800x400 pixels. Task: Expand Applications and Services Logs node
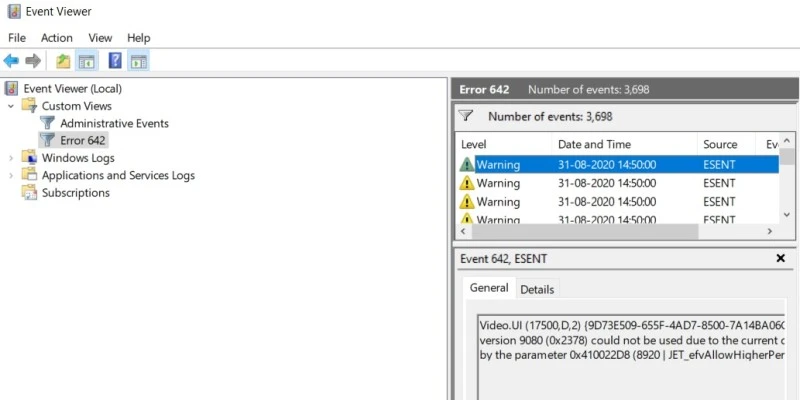11,176
